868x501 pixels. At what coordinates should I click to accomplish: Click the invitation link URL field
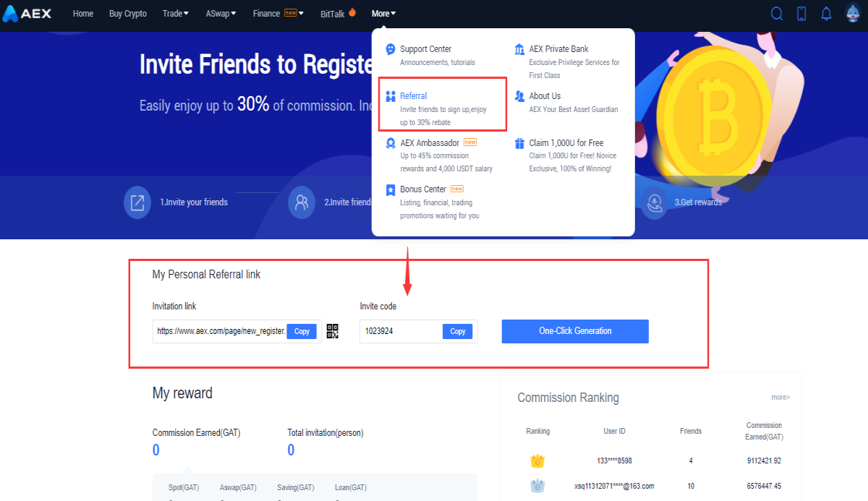click(221, 331)
